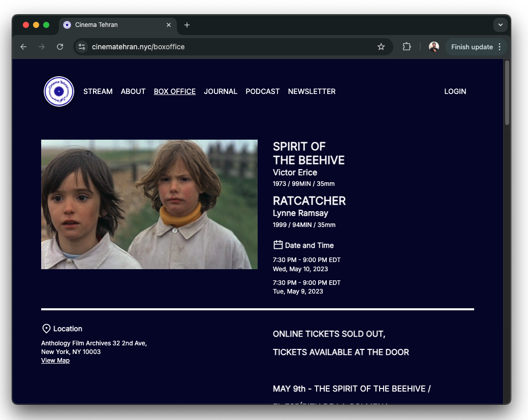This screenshot has height=420, width=528.
Task: Click the 'Wed, May 10, 2023' date
Action: (x=300, y=269)
